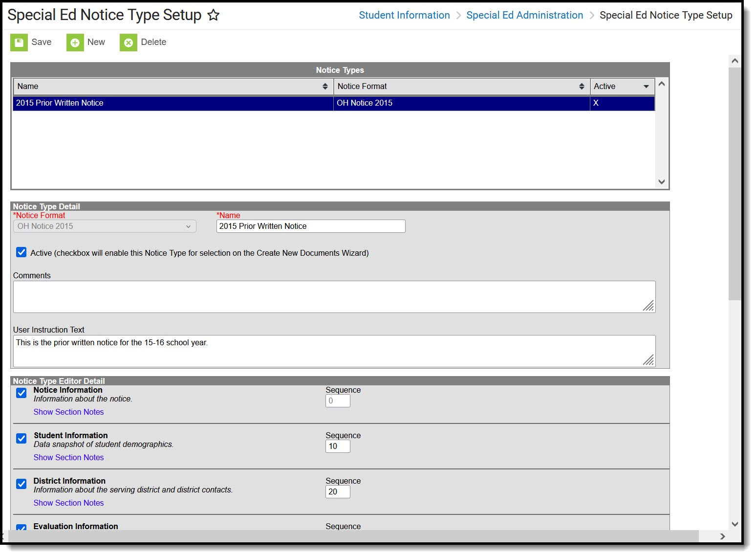Click page scroll up arrow

[x=734, y=61]
